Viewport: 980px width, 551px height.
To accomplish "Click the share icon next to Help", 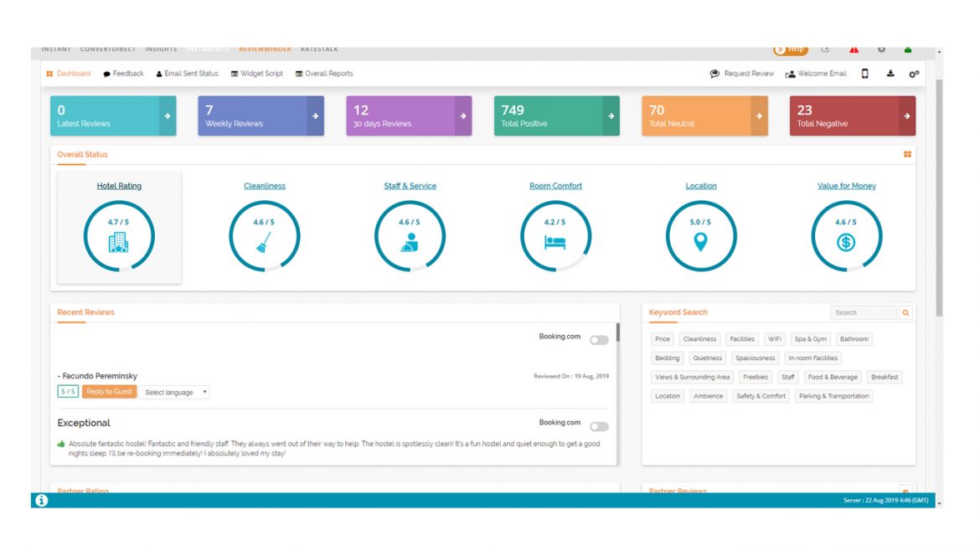I will pos(825,49).
